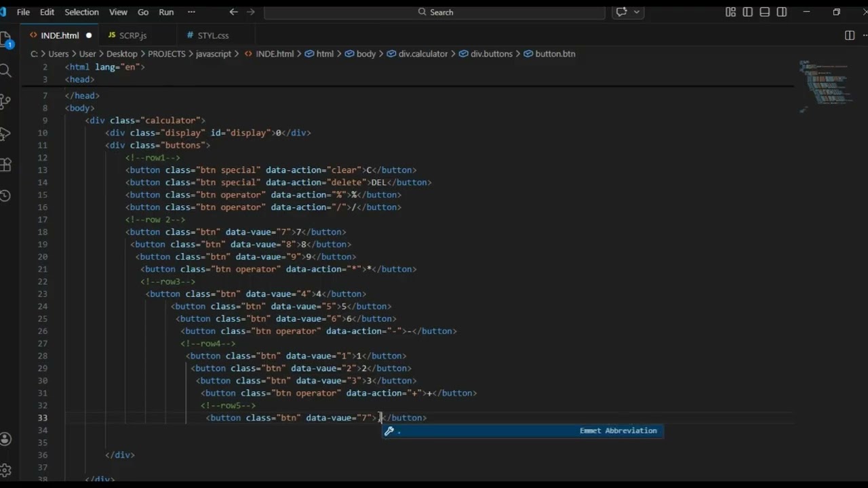The width and height of the screenshot is (868, 488).
Task: Toggle the secondary side bar
Action: coord(782,12)
